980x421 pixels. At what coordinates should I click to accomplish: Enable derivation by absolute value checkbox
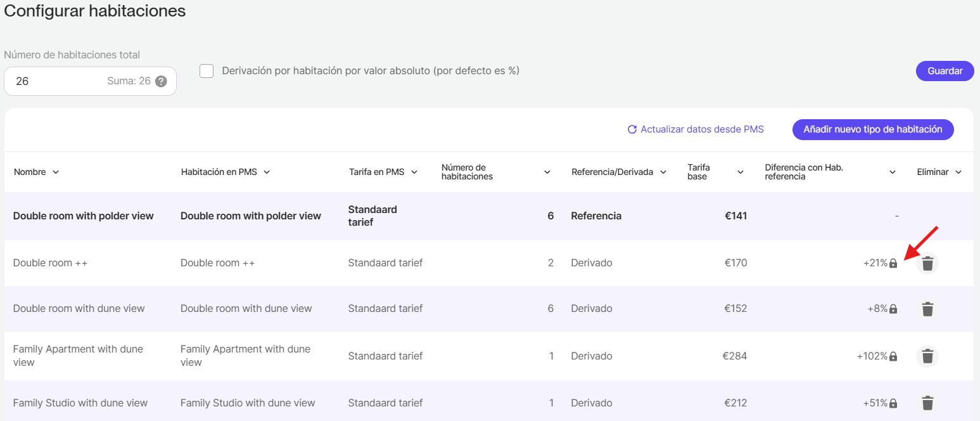207,71
